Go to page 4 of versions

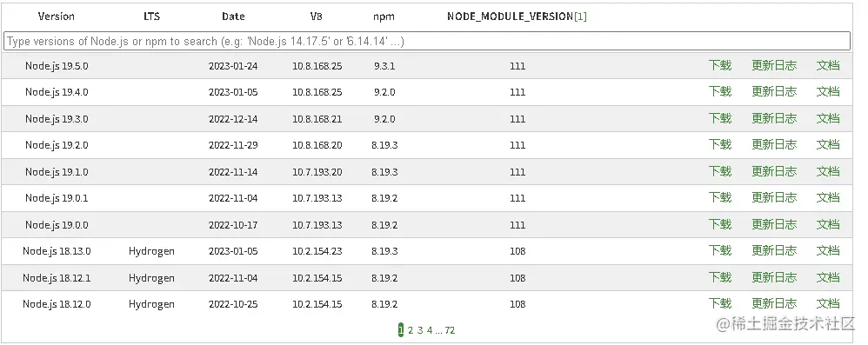430,330
